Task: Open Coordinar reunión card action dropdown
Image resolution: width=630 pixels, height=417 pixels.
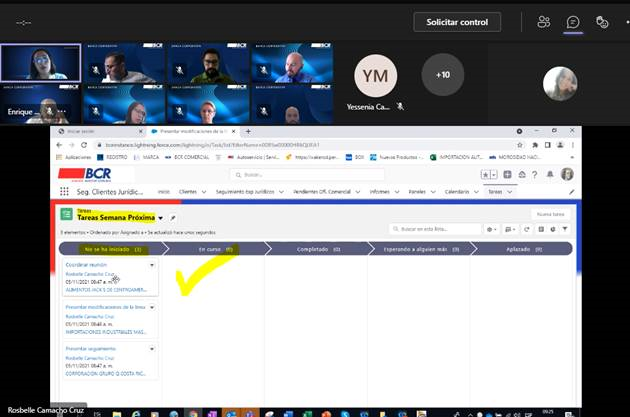Action: pos(152,265)
